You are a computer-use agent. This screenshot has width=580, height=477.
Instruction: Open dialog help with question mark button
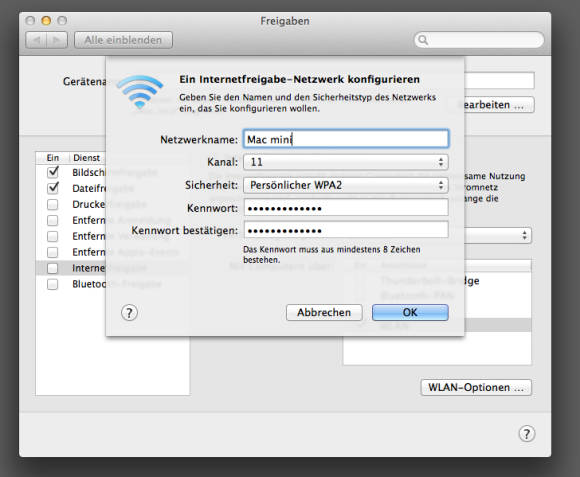[x=129, y=313]
